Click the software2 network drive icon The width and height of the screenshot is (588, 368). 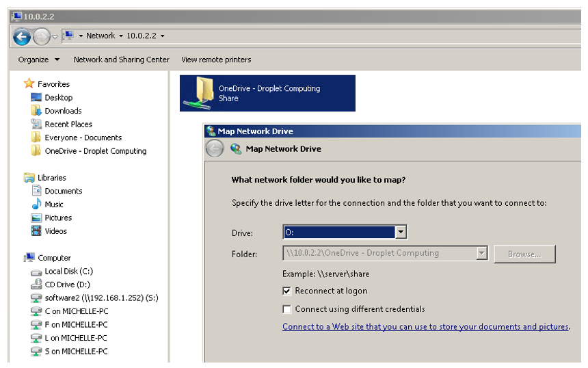(36, 298)
